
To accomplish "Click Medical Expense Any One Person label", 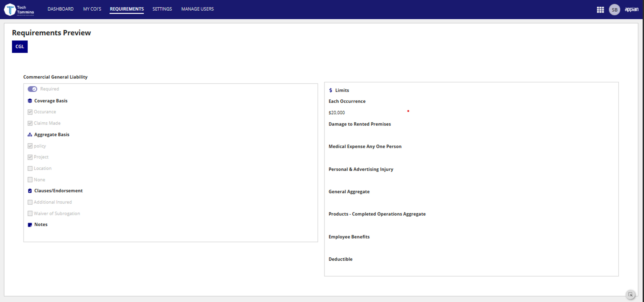I will 365,146.
